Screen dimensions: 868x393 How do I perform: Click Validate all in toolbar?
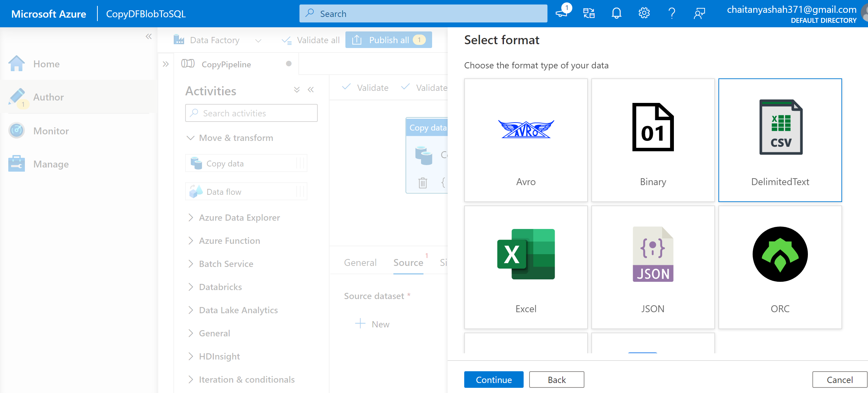pyautogui.click(x=311, y=40)
